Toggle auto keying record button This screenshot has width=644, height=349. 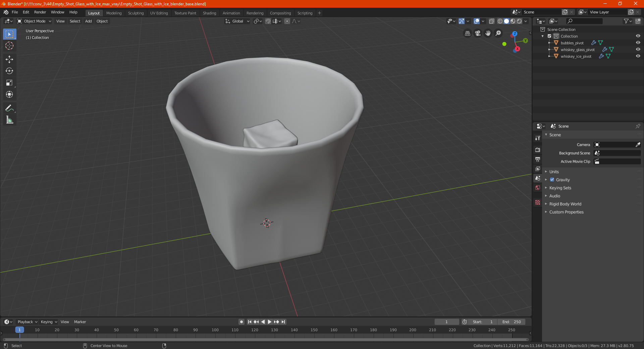click(241, 322)
